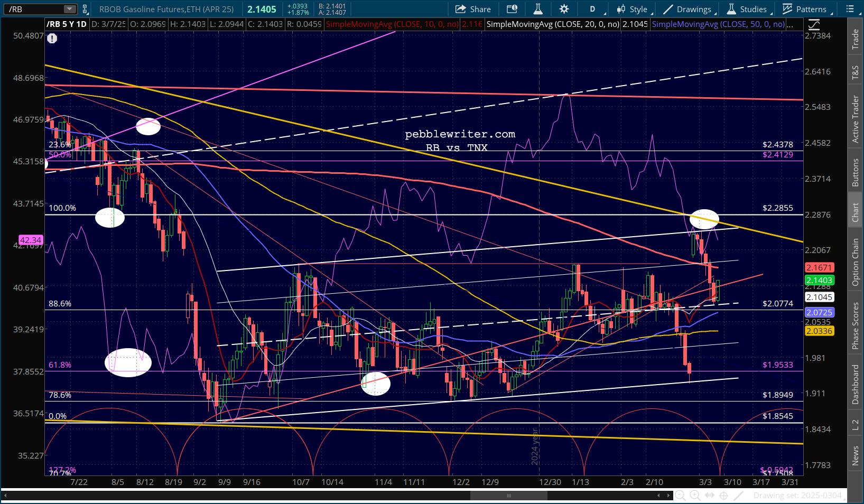Select the Chart side tab
The width and height of the screenshot is (864, 504).
click(855, 212)
